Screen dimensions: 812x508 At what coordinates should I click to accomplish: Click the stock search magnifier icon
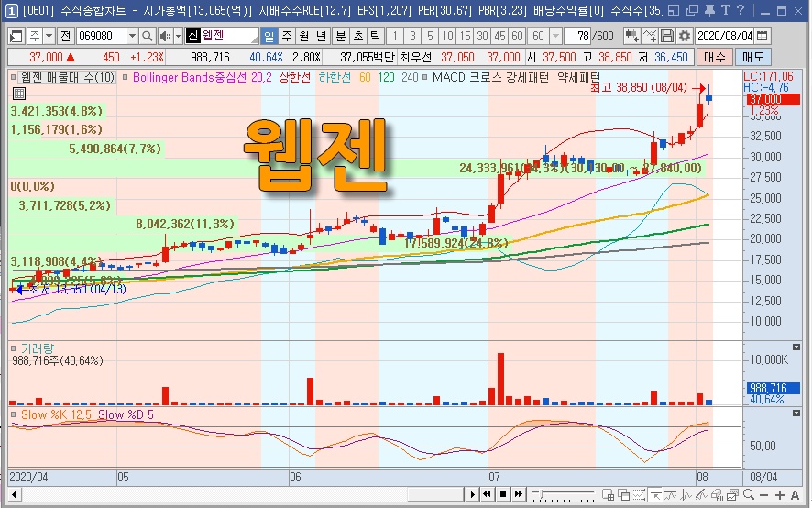point(147,36)
